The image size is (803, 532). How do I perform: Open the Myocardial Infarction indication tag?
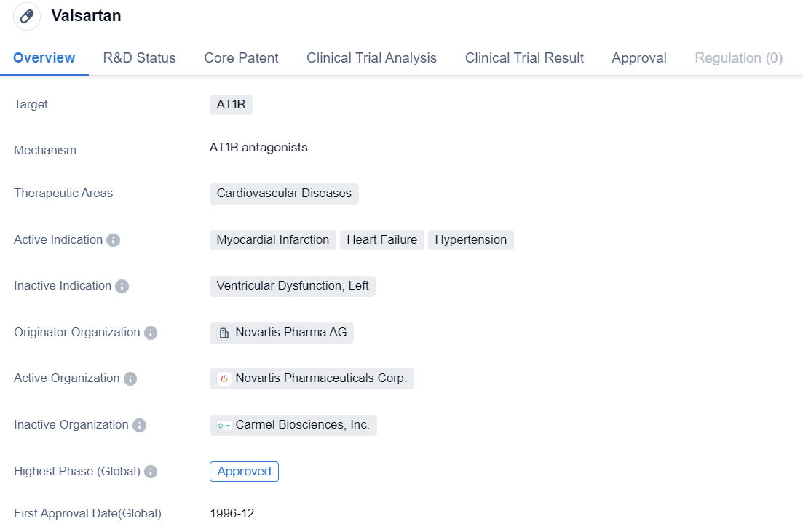point(272,240)
